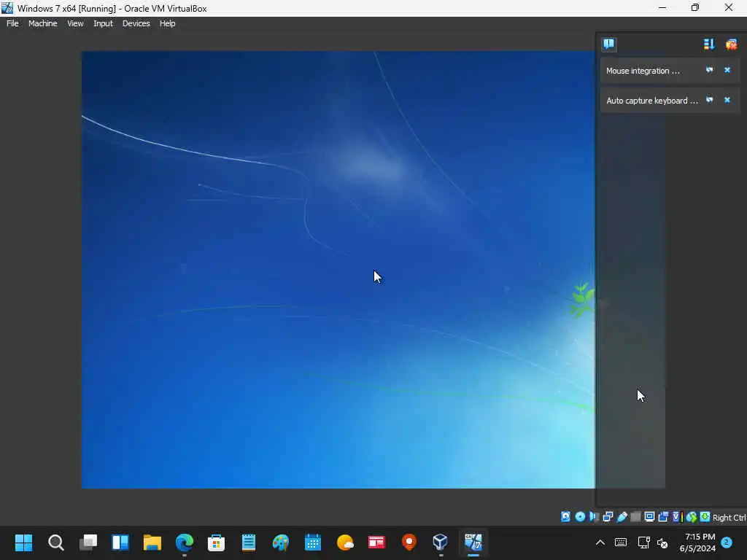This screenshot has height=560, width=747.
Task: Click the shared folders status icon
Action: pyautogui.click(x=635, y=517)
